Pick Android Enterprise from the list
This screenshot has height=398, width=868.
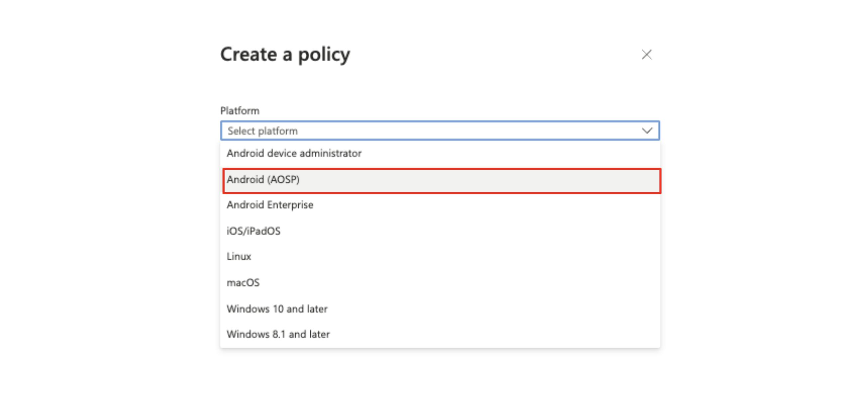270,205
